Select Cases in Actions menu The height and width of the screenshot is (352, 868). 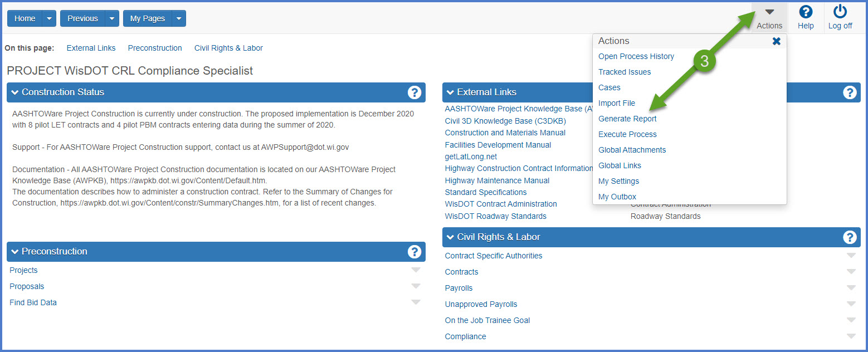point(609,87)
